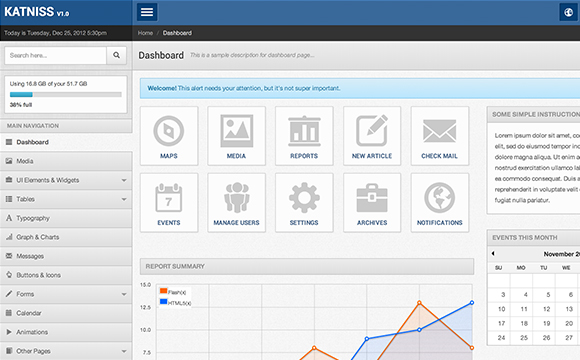Click the November month title

click(562, 254)
